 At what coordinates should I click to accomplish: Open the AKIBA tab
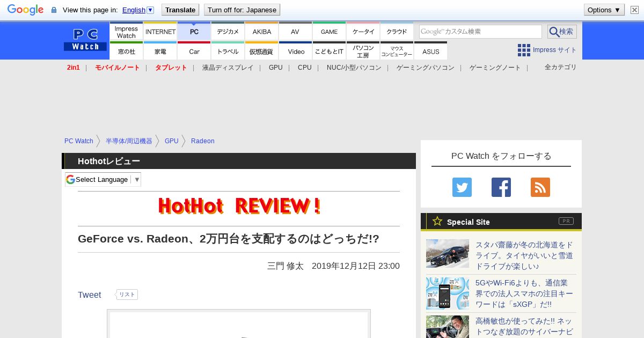click(262, 31)
